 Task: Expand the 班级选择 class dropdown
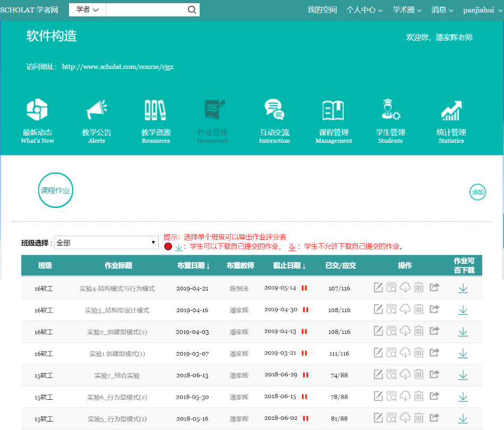point(106,243)
